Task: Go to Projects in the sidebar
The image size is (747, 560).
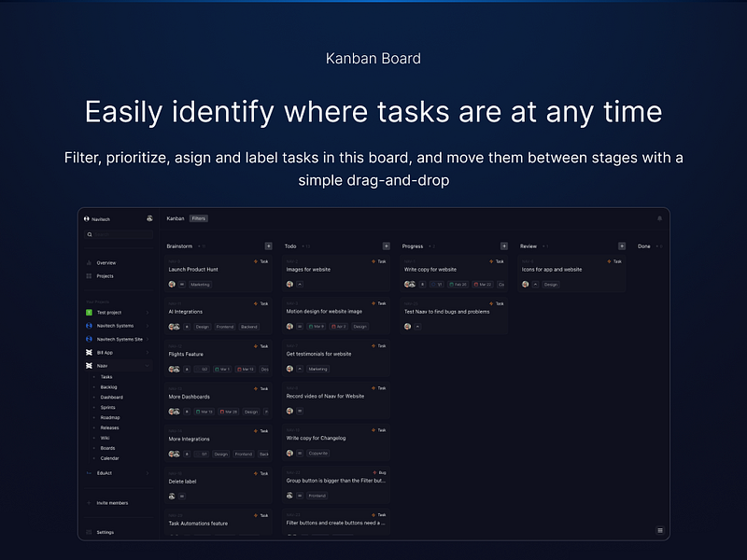Action: pos(106,276)
